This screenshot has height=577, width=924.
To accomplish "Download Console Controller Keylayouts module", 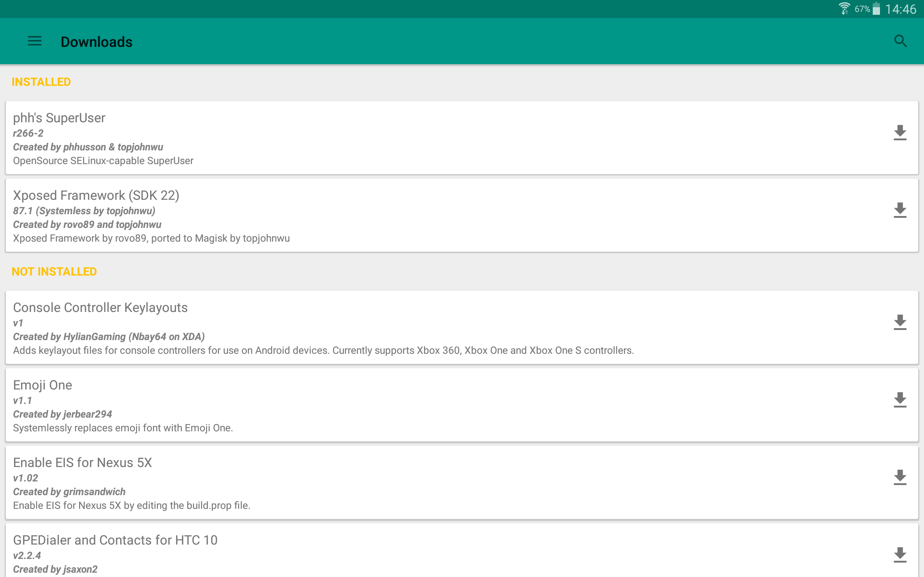I will click(x=899, y=322).
